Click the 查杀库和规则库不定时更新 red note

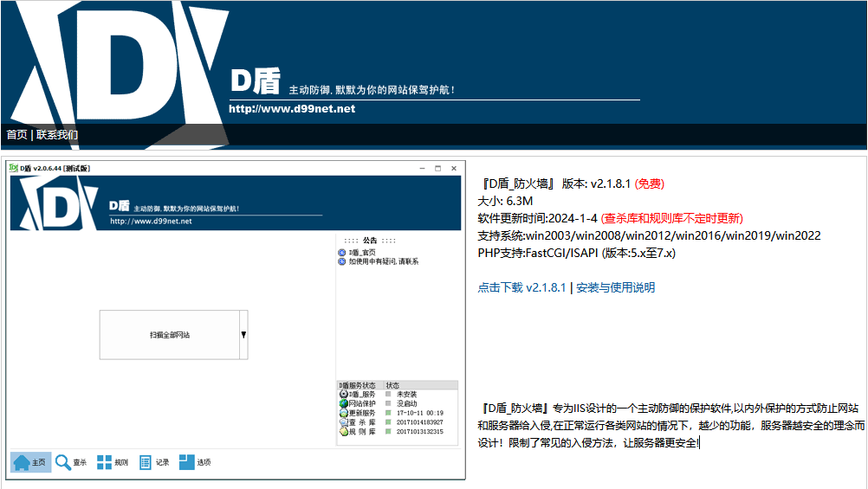672,218
